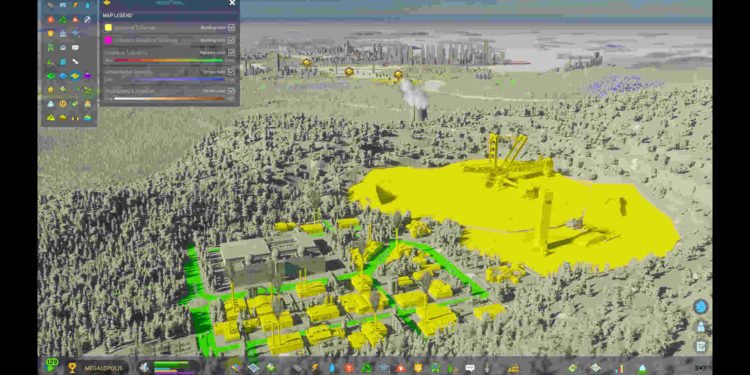The height and width of the screenshot is (375, 750).
Task: Open the Education graduation cap infoview
Action: tap(75, 33)
